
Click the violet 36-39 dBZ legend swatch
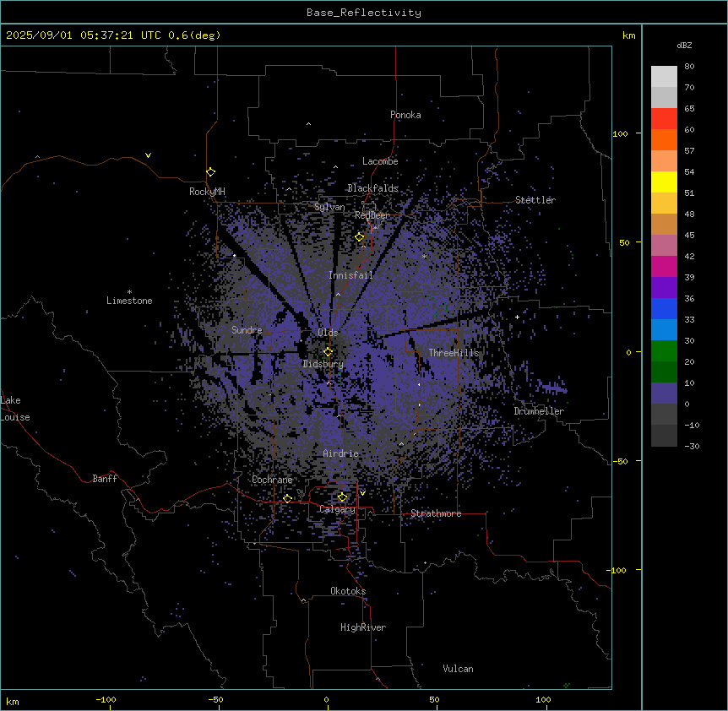tap(664, 288)
